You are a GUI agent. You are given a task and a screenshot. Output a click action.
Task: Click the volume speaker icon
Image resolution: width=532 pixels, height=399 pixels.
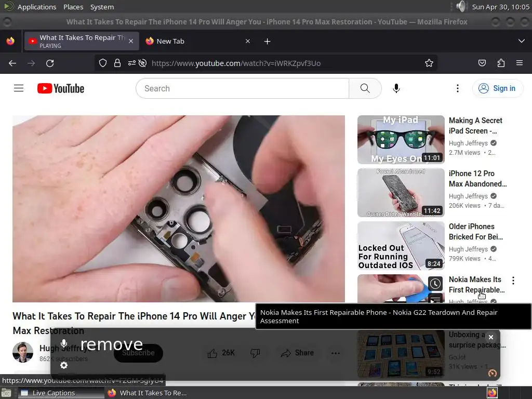(x=461, y=6)
